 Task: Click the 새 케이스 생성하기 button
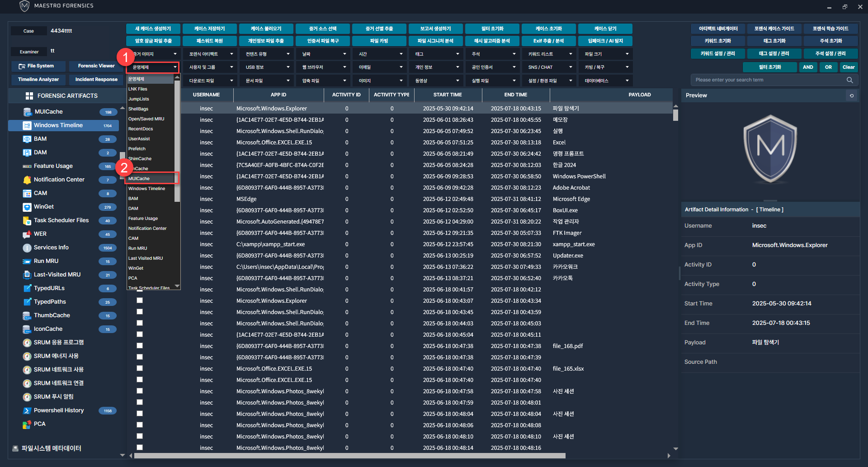[x=153, y=29]
